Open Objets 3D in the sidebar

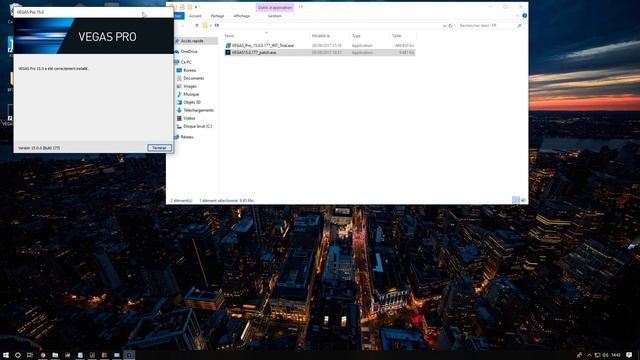pos(192,102)
